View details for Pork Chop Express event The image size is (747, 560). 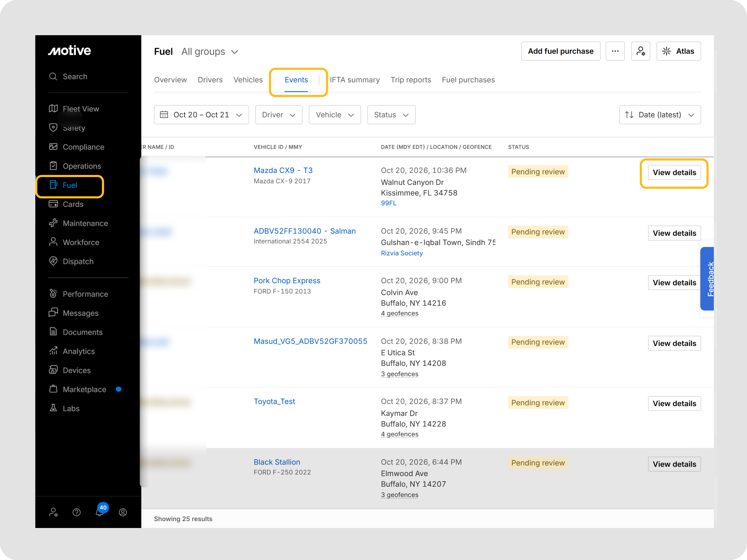(x=674, y=283)
